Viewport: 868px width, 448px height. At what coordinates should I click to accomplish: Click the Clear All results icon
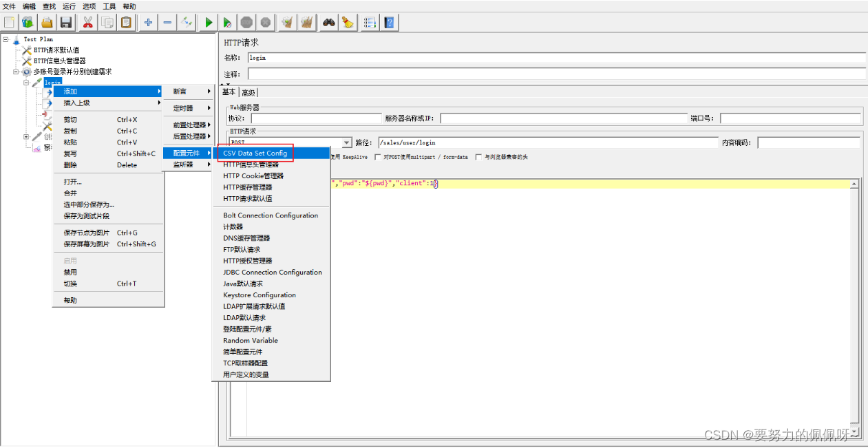306,23
